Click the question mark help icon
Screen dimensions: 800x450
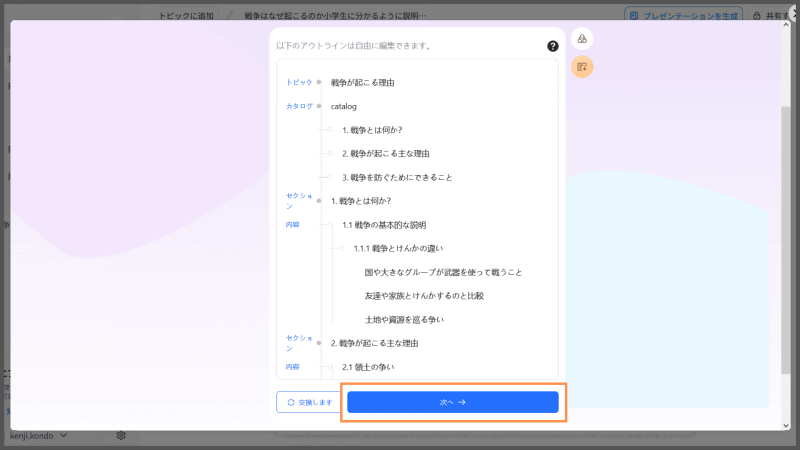[553, 46]
